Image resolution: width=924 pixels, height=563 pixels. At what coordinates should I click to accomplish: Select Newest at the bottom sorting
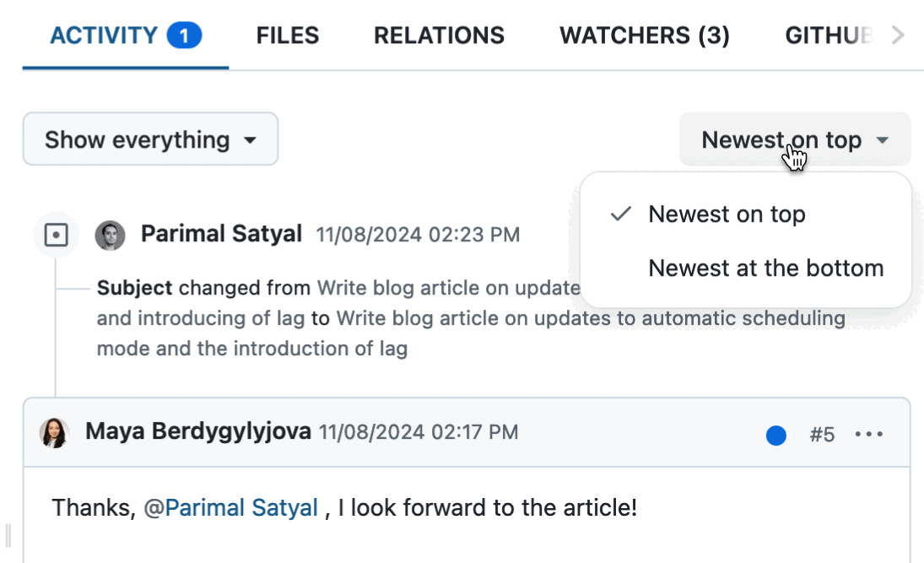pos(765,268)
